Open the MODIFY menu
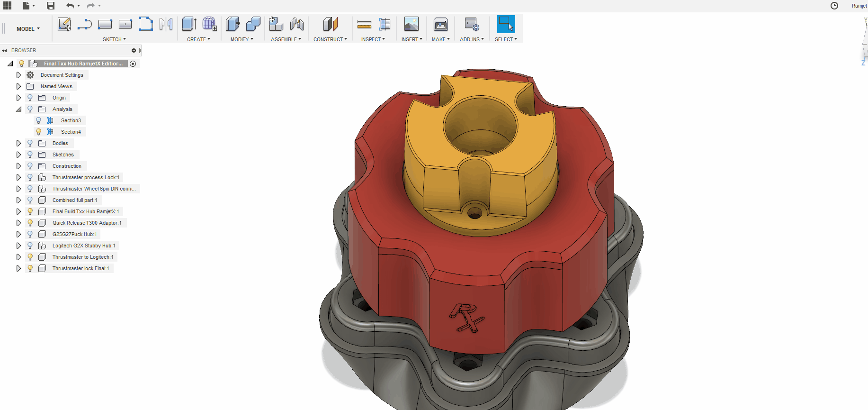Image resolution: width=868 pixels, height=410 pixels. pyautogui.click(x=242, y=39)
